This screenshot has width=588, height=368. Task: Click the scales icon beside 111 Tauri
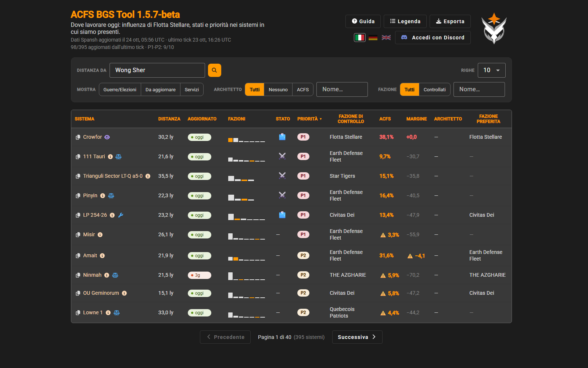[x=118, y=157]
